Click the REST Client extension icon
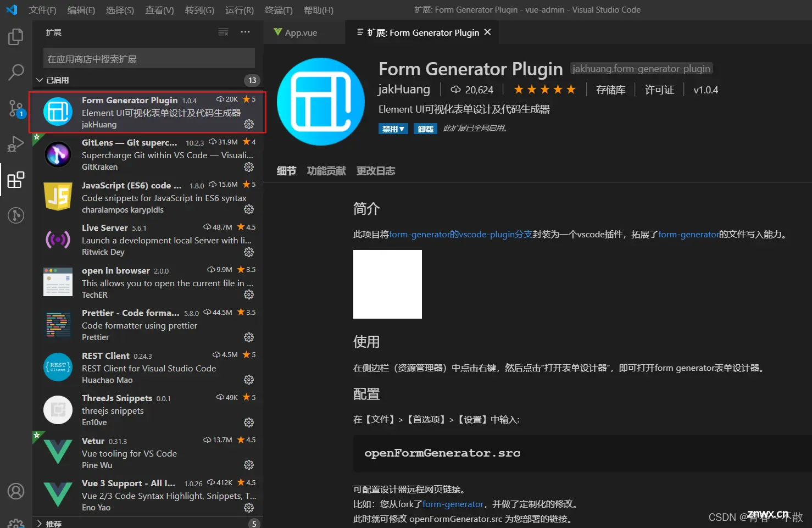Image resolution: width=812 pixels, height=528 pixels. pyautogui.click(x=58, y=367)
